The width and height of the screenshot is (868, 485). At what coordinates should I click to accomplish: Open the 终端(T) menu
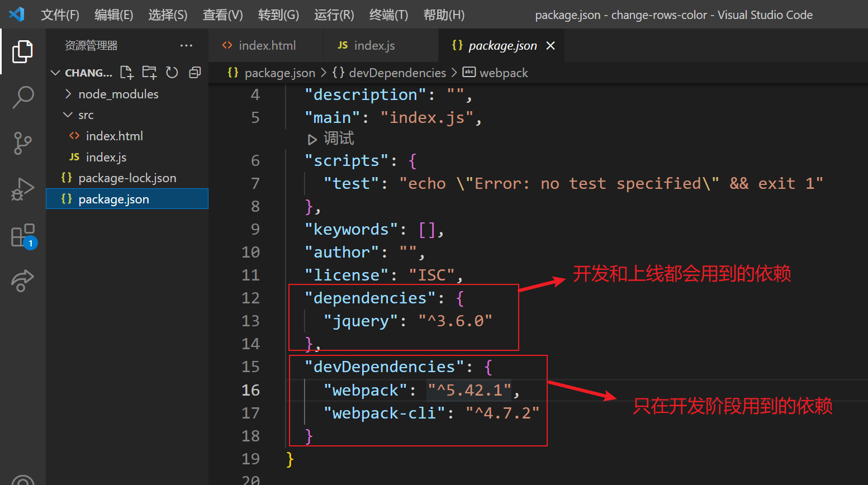(x=388, y=15)
